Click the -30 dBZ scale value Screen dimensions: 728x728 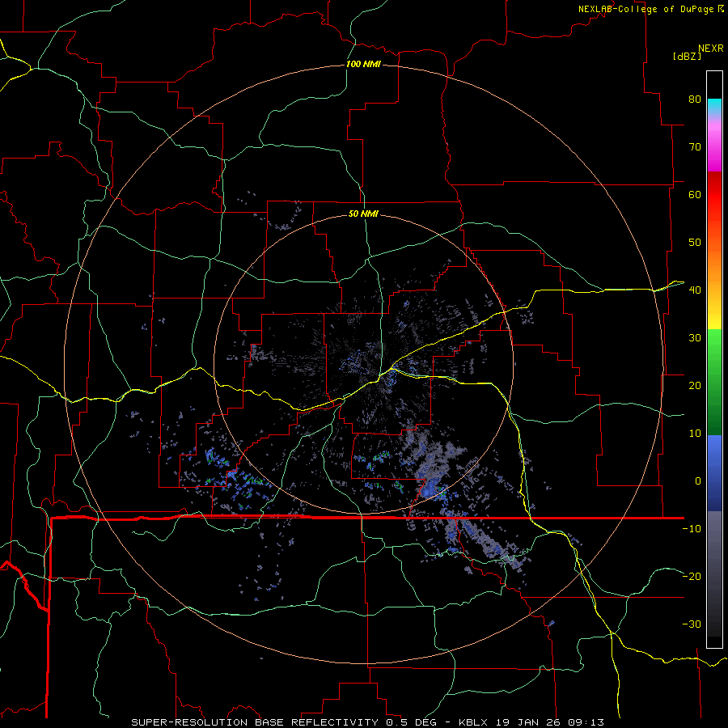[692, 624]
